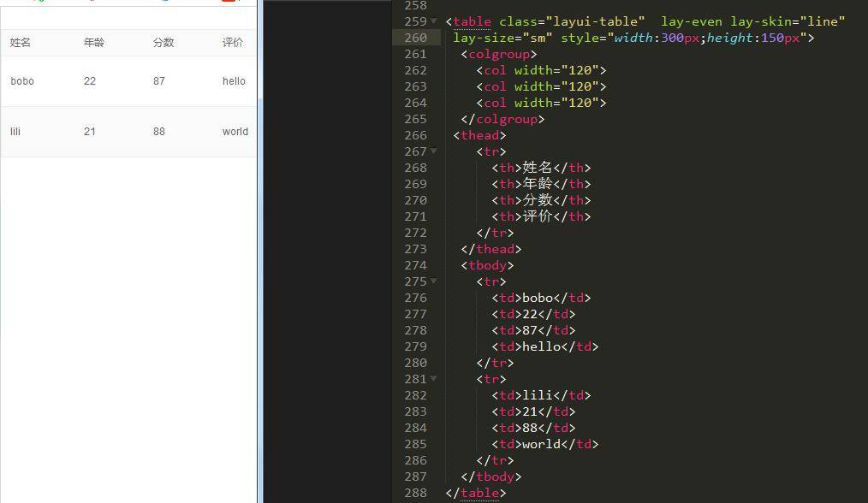This screenshot has width=868, height=503.
Task: Collapse the table tag fold arrow at line 259
Action: (x=433, y=21)
